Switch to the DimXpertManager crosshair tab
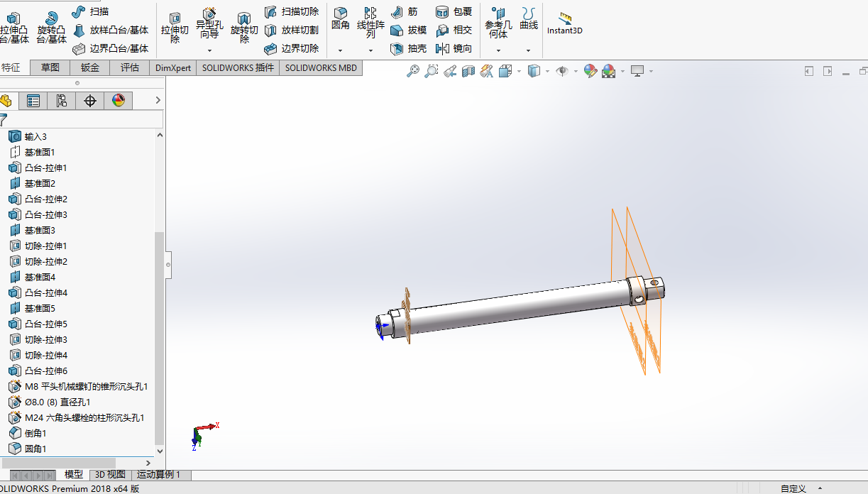Viewport: 868px width, 494px height. (90, 101)
